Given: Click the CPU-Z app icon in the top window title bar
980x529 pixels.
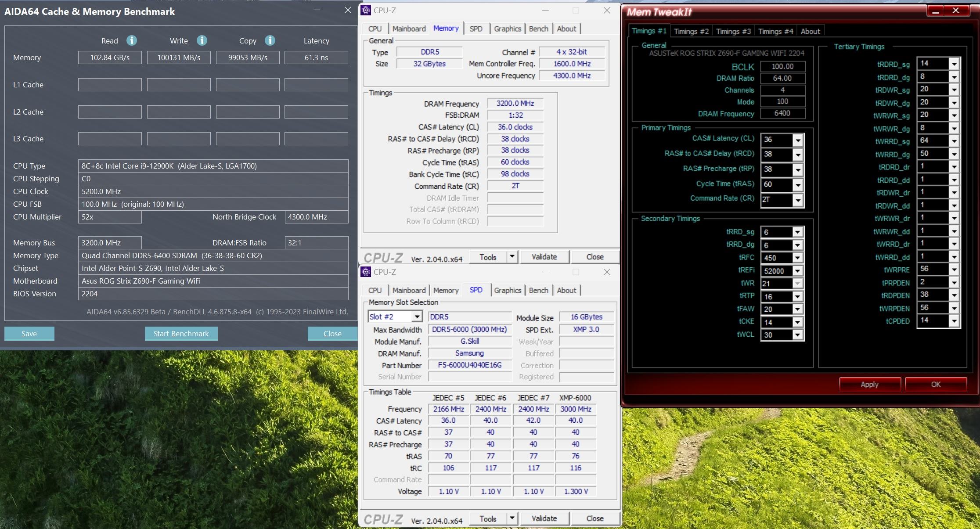Looking at the screenshot, I should click(366, 10).
